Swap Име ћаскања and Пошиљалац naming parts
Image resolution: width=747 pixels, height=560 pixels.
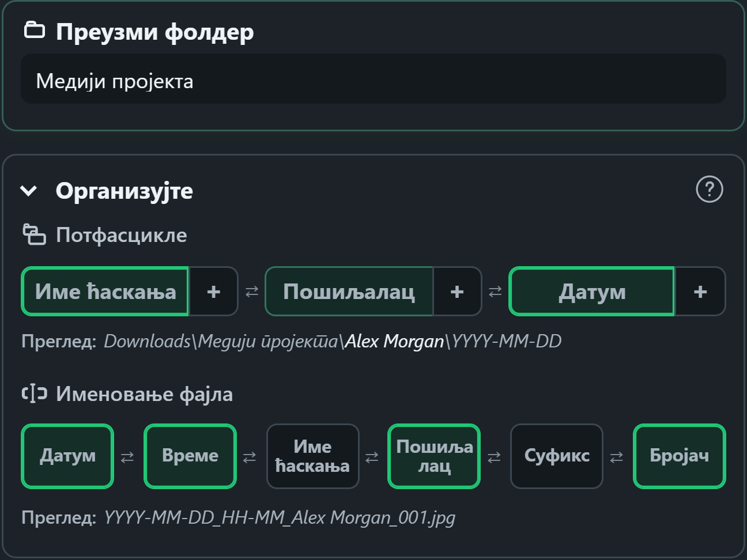click(372, 457)
